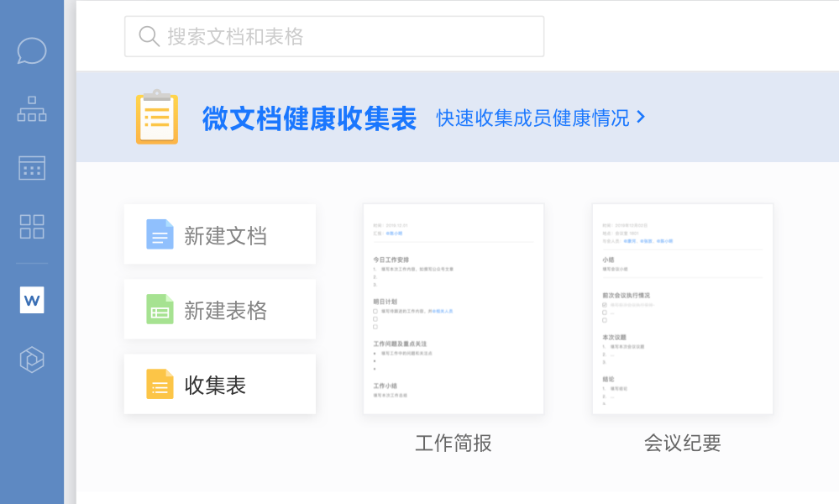Open the 会议纪要 template thumbnail
The image size is (839, 504).
pyautogui.click(x=682, y=308)
